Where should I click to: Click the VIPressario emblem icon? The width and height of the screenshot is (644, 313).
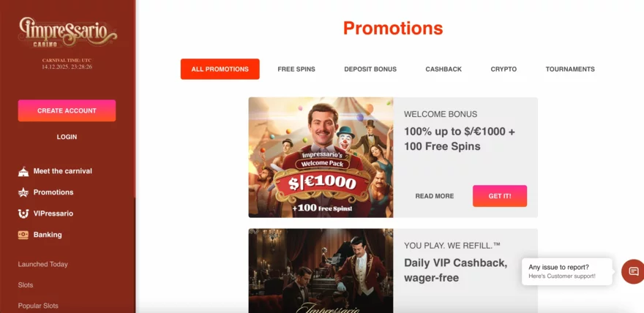23,214
